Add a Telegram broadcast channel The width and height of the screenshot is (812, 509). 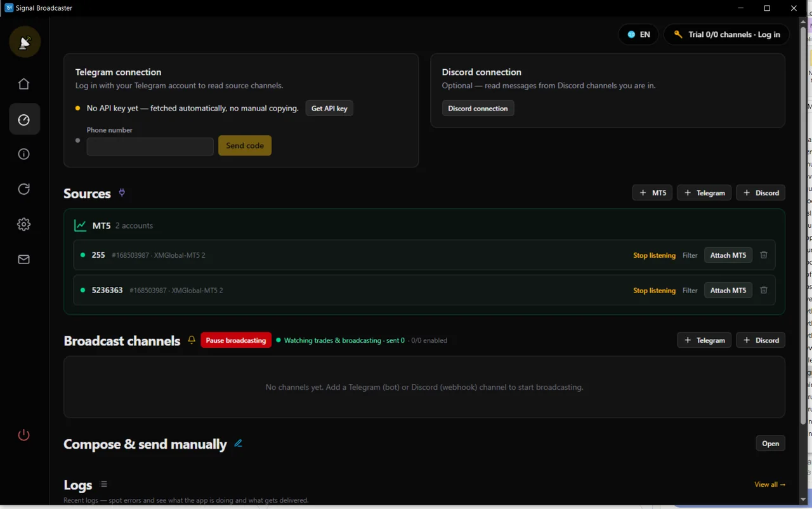coord(704,340)
